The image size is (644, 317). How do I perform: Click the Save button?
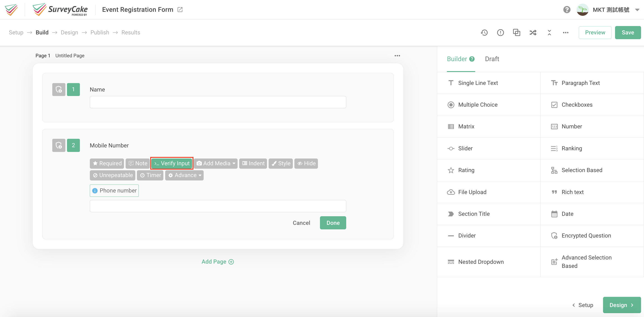(x=628, y=33)
